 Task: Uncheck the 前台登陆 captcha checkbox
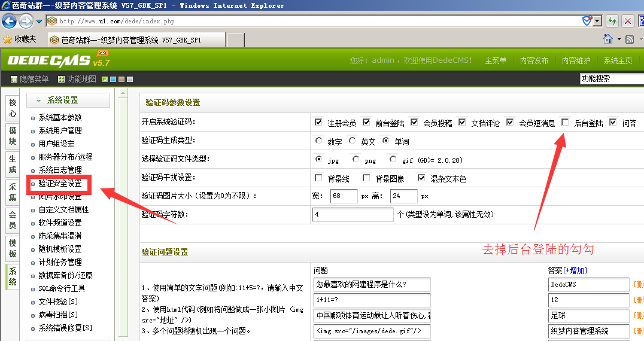point(366,122)
